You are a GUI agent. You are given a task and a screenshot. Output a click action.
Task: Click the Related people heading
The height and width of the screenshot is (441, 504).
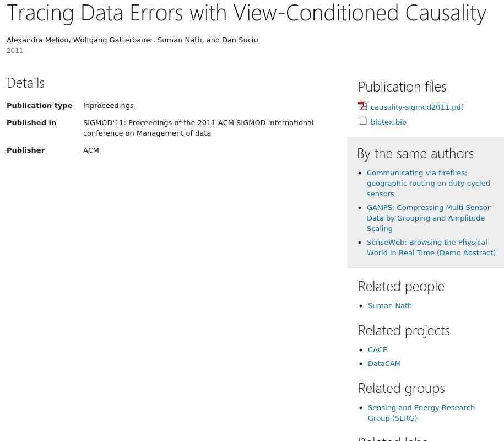tap(400, 286)
